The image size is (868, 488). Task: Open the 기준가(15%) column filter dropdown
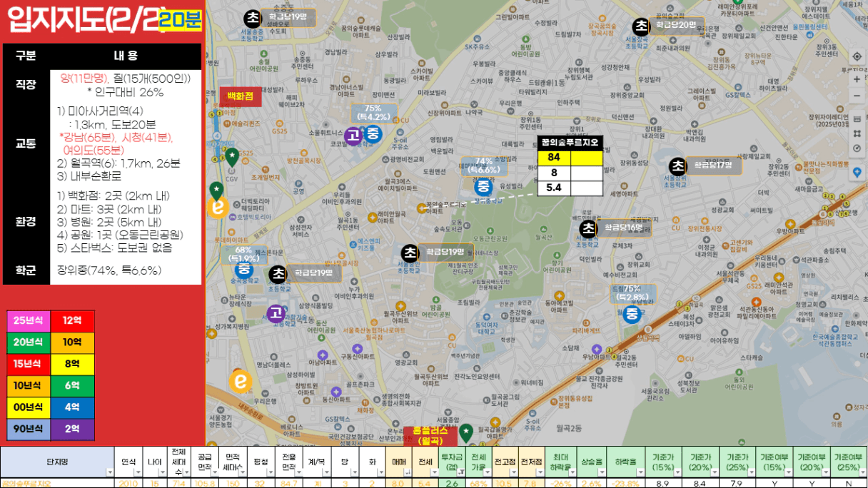pos(676,472)
